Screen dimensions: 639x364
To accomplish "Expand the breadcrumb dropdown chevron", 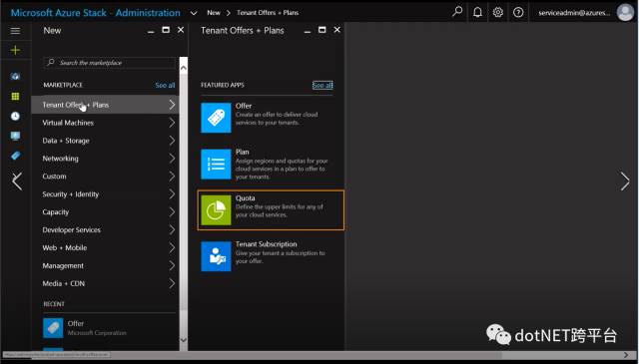I will tap(194, 13).
